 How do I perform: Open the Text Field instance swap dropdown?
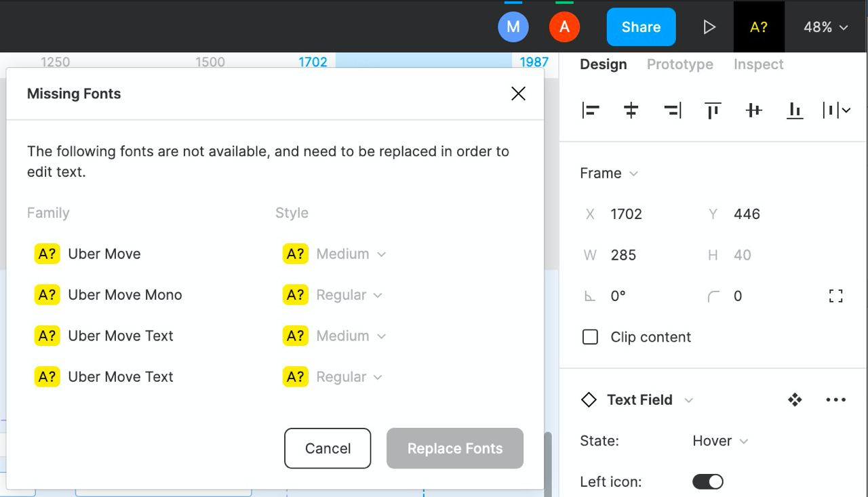click(689, 400)
